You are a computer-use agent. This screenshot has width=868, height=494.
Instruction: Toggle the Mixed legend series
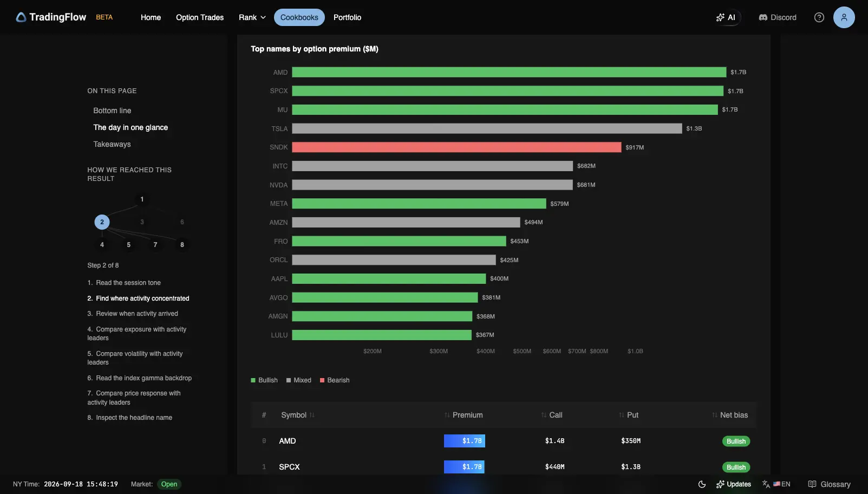tap(299, 380)
